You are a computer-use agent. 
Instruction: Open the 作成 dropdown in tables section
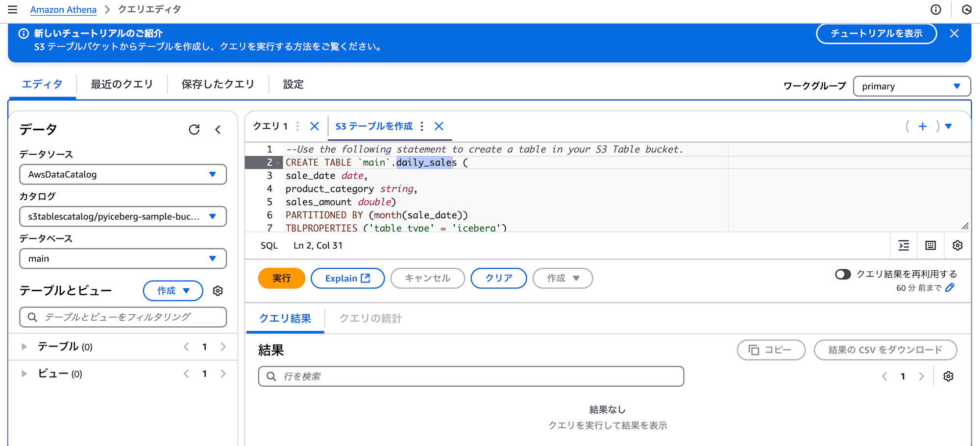pyautogui.click(x=173, y=291)
